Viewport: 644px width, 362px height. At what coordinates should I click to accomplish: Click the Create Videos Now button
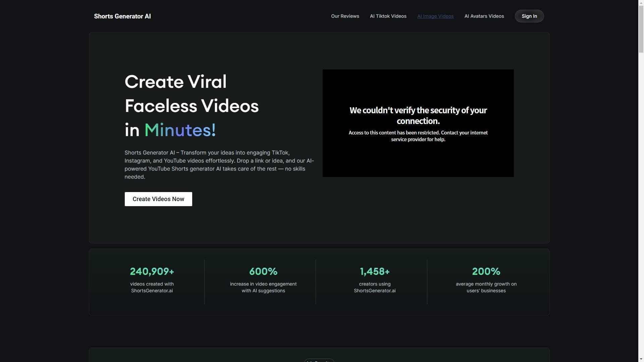pos(158,199)
